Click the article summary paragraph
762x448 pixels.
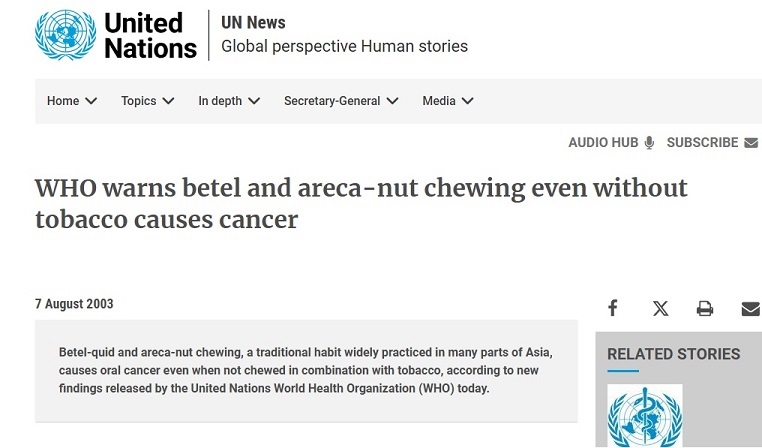(x=305, y=370)
